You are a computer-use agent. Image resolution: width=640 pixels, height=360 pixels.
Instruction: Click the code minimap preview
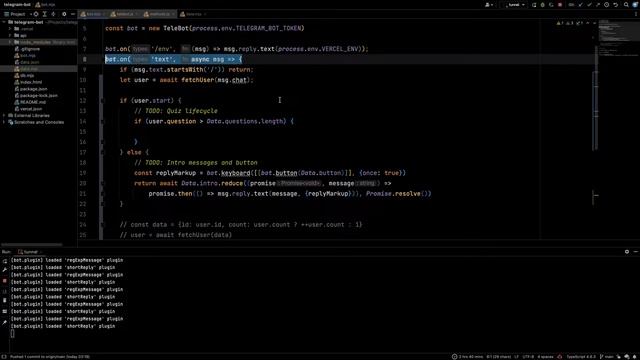618,37
